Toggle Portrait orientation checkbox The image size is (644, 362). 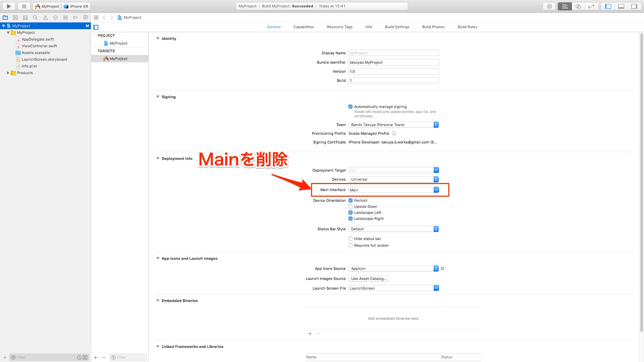tap(351, 200)
